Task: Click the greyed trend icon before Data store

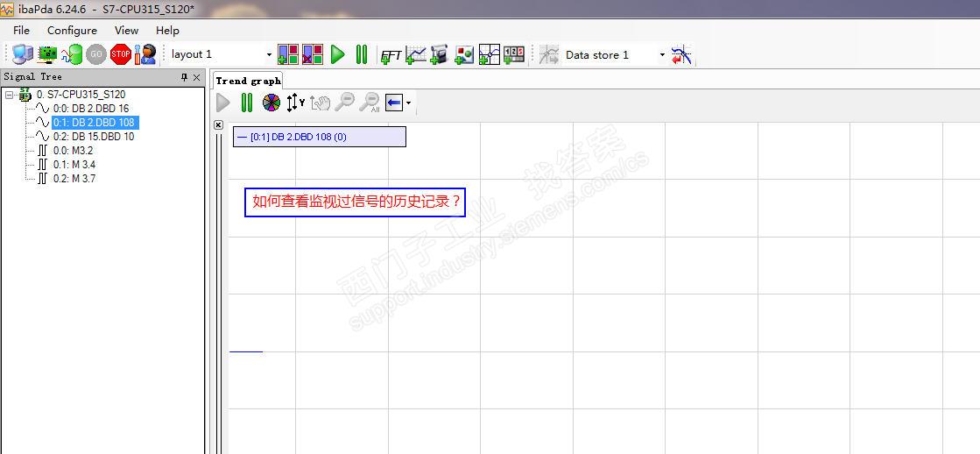Action: [549, 54]
